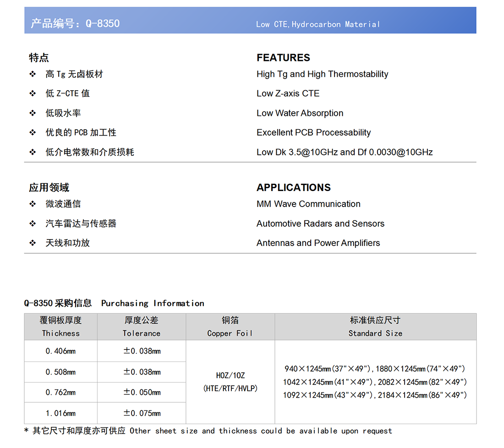Click the diamond bullet beside 天线和功放
Viewport: 504px width, 448px height.
tap(33, 243)
